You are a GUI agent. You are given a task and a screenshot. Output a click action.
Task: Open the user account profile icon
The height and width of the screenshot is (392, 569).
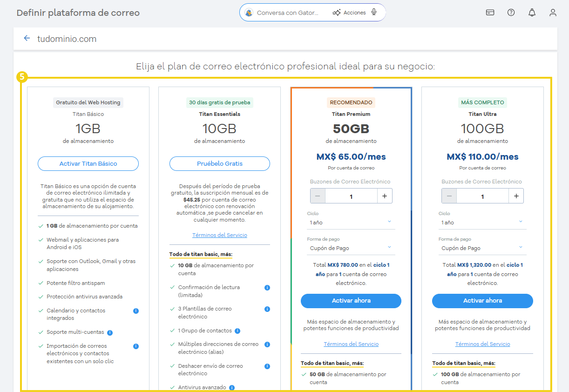click(553, 13)
